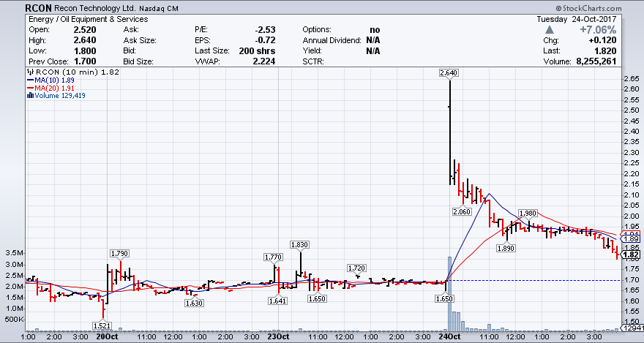Click the blue 1.89 MA axis tag

pos(632,239)
